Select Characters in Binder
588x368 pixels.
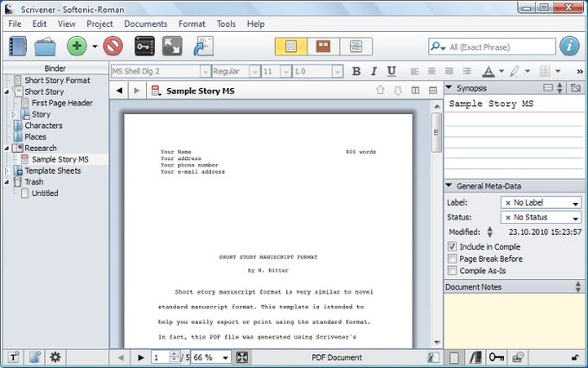[43, 125]
